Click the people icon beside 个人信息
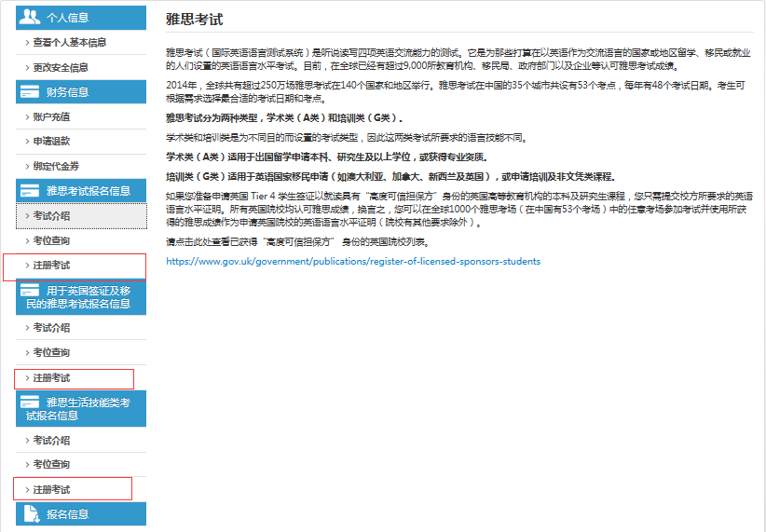 click(x=29, y=17)
